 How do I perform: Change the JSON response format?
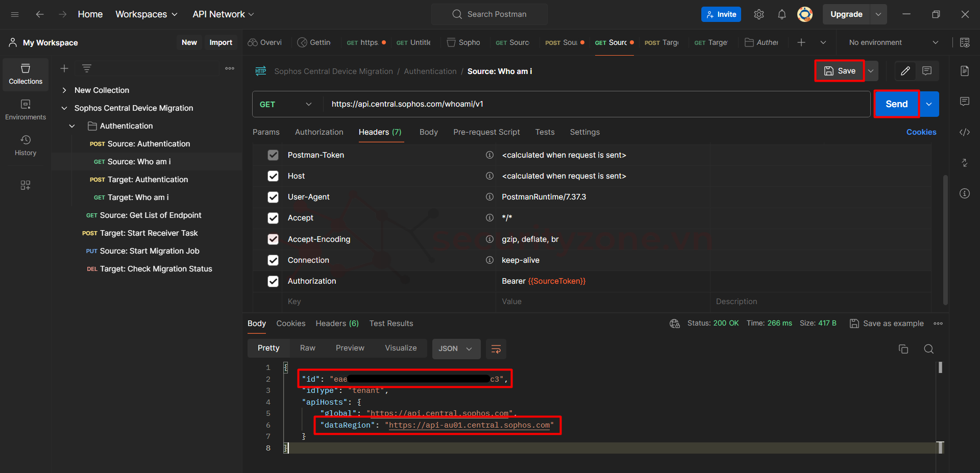[456, 349]
